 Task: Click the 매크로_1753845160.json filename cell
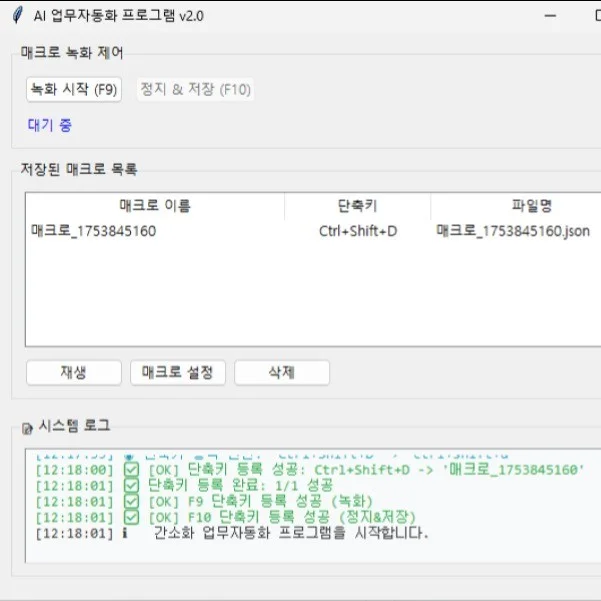(x=513, y=231)
